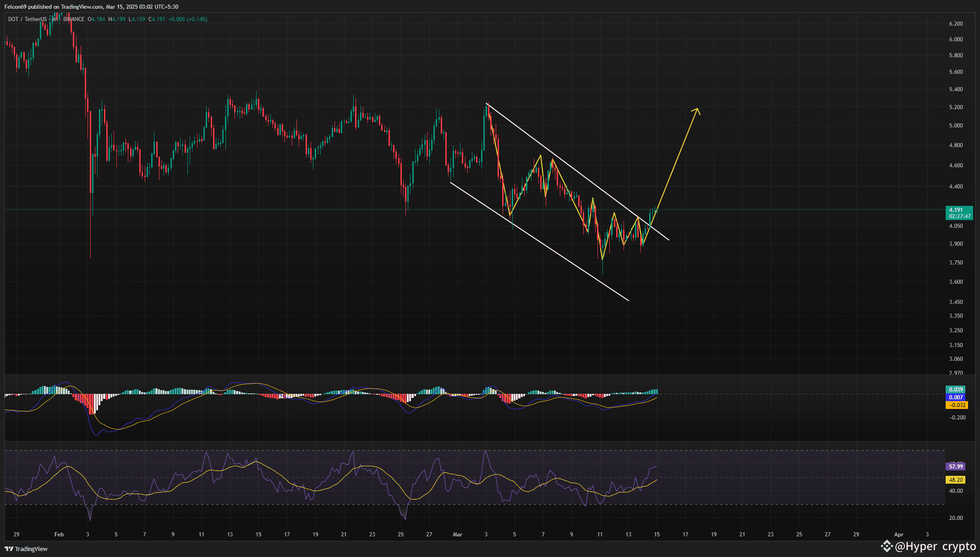Click the green MACD histogram value 0.039
Screen dimensions: 980x557
(x=956, y=390)
